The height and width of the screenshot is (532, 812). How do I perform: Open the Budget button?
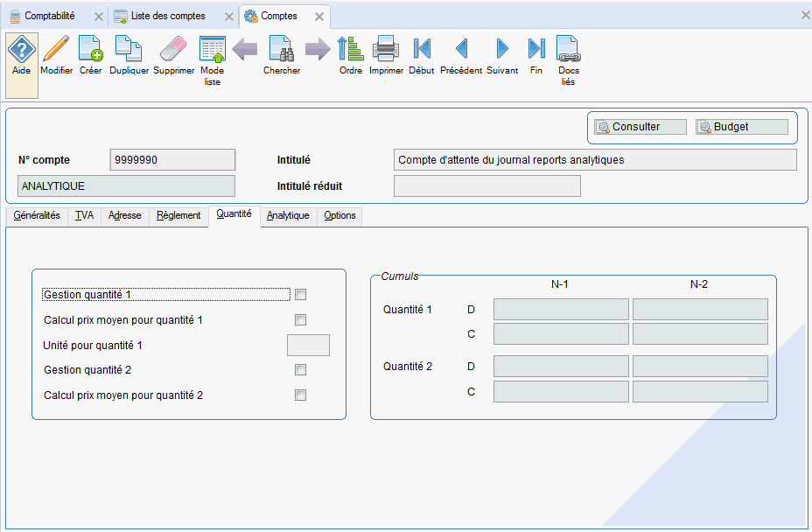tap(742, 127)
